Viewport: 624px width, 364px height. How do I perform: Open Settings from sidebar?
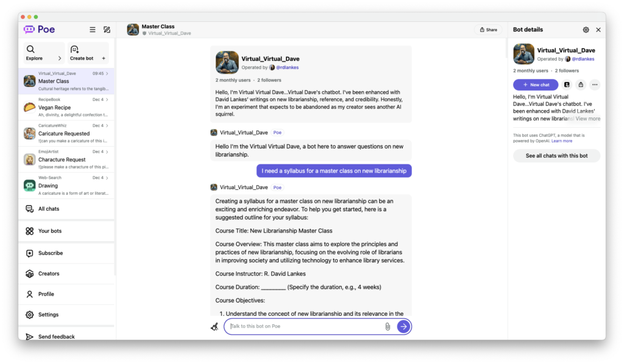point(66,315)
